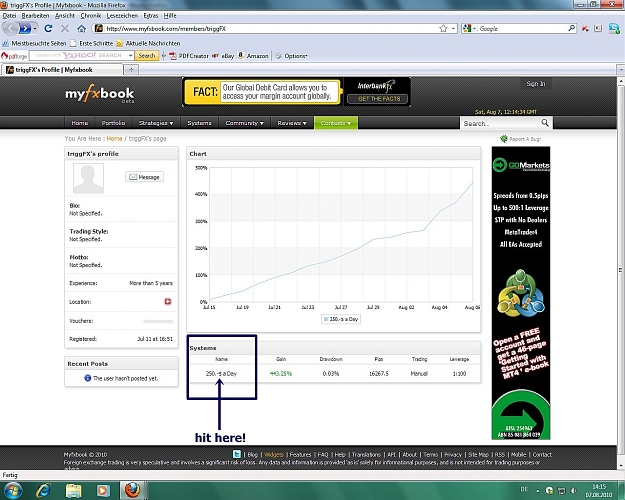Open the Datei menu
625x500 pixels.
click(9, 16)
